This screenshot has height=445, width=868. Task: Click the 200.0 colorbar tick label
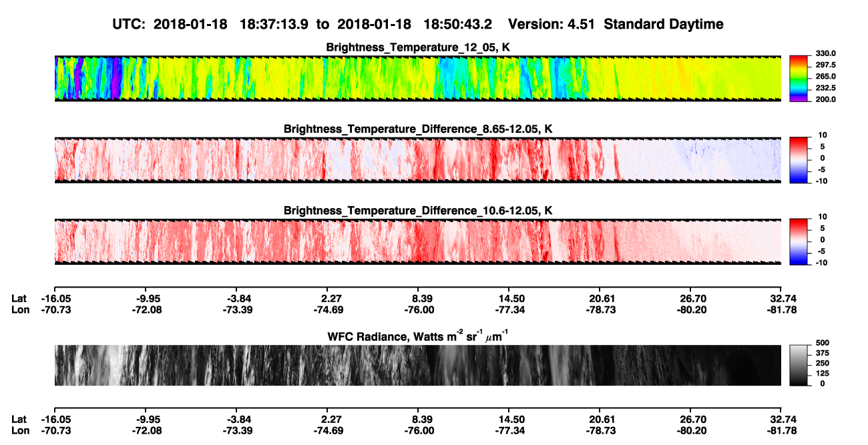tap(825, 99)
